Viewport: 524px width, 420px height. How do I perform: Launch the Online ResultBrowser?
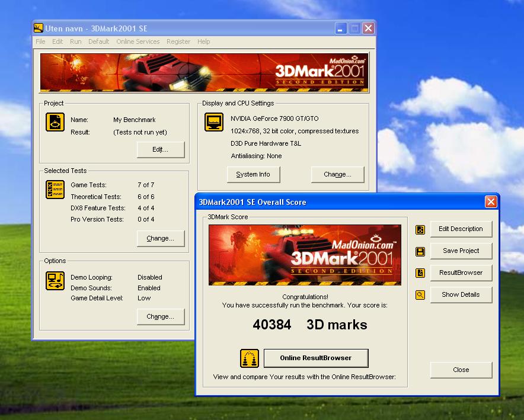click(x=316, y=358)
